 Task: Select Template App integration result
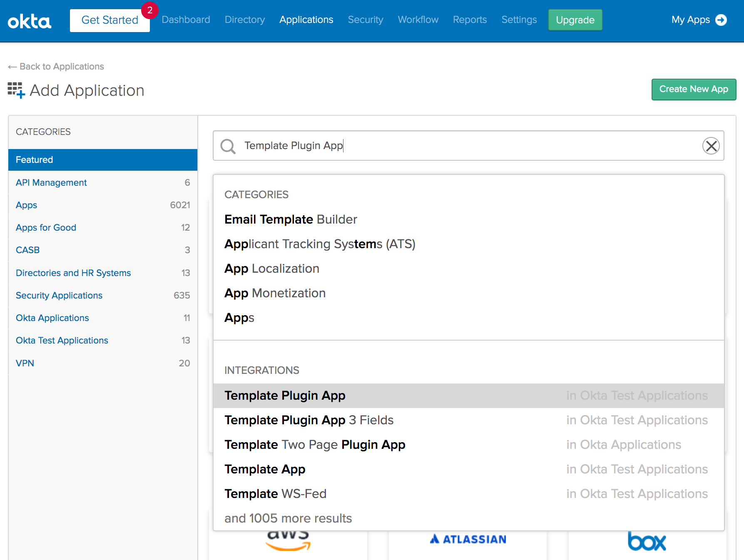tap(469, 469)
